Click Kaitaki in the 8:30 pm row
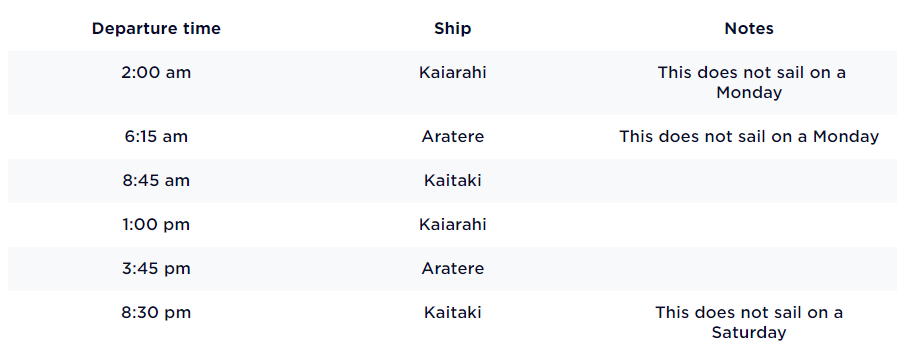This screenshot has height=360, width=904. (453, 313)
